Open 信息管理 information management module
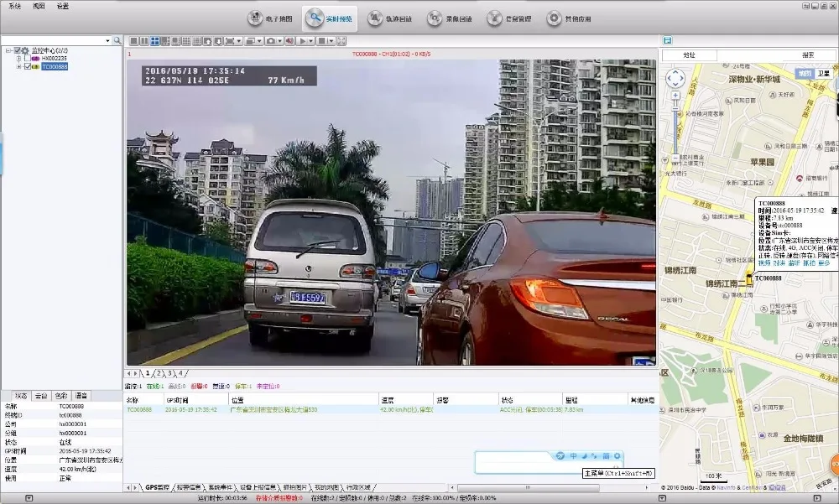The image size is (839, 504). click(510, 18)
